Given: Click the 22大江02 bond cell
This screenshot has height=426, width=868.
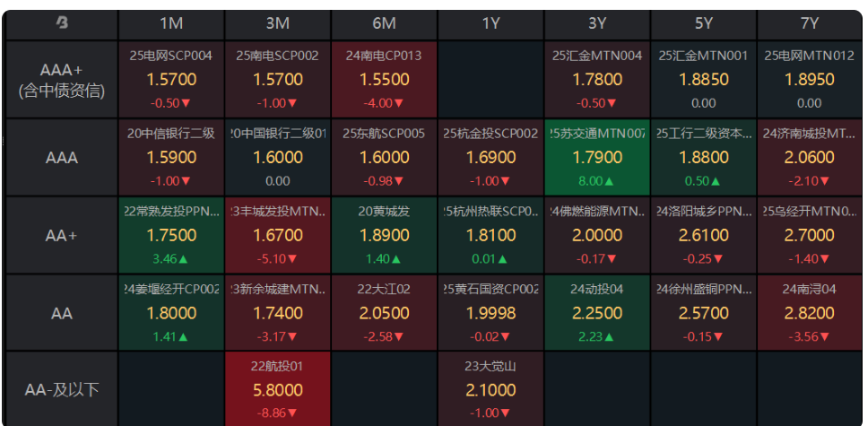Looking at the screenshot, I should click(x=384, y=312).
